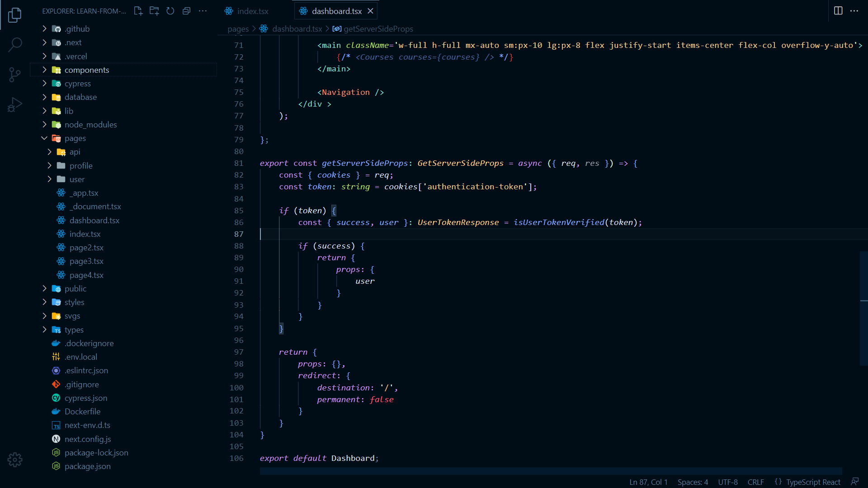Open dashboard.tsx in the file tree
This screenshot has width=868, height=488.
pos(123,221)
